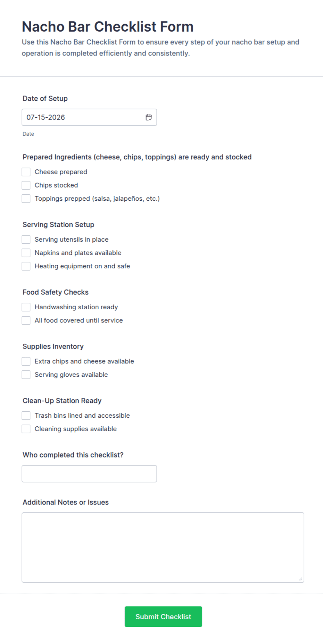Check Handwashing station ready
The image size is (323, 644).
[26, 307]
